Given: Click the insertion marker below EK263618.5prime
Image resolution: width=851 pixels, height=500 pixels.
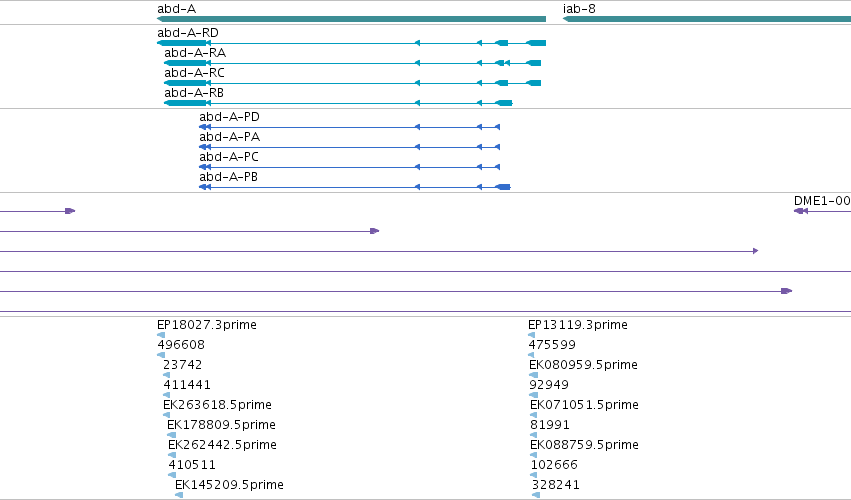Looking at the screenshot, I should (x=167, y=415).
